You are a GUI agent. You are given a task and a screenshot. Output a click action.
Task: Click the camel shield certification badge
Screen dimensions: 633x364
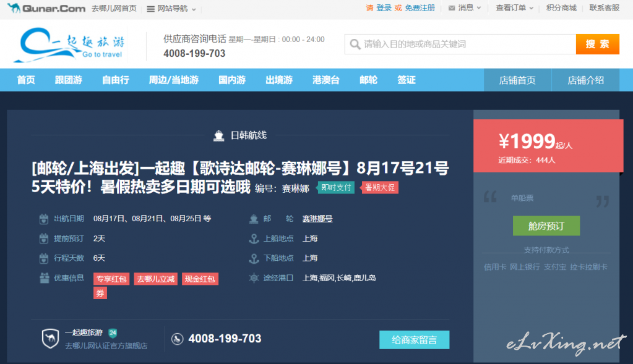click(51, 339)
